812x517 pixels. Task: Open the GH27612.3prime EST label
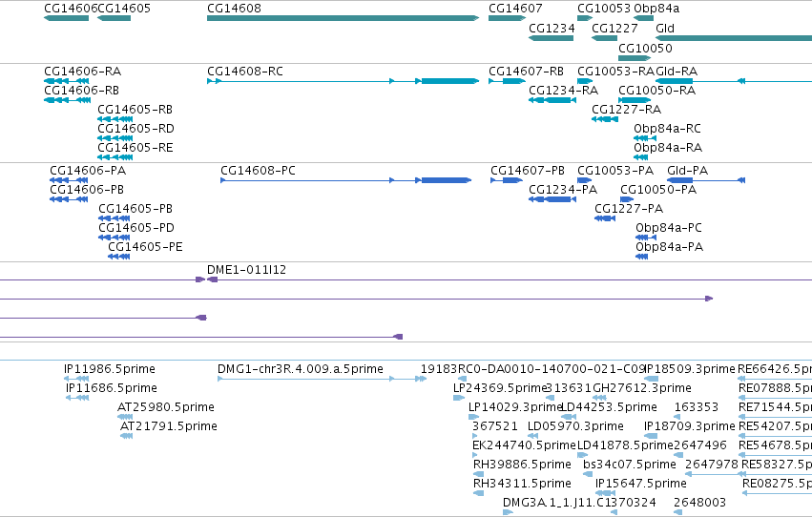point(642,388)
